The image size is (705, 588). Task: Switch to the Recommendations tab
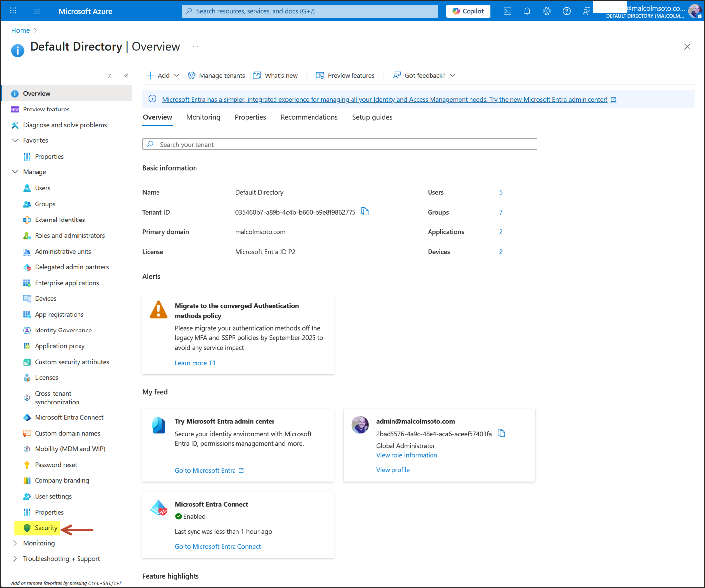pos(309,117)
